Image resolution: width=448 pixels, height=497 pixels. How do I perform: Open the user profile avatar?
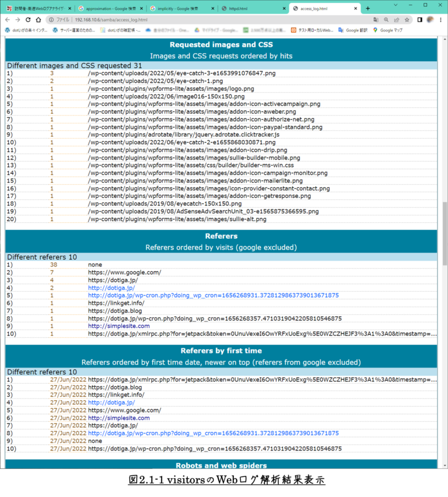(x=430, y=19)
